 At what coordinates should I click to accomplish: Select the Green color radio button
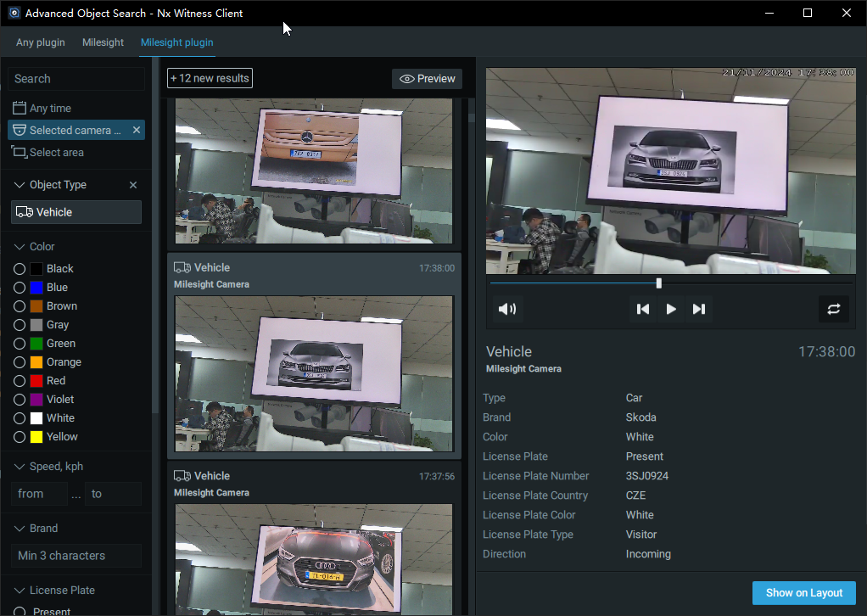coord(20,344)
